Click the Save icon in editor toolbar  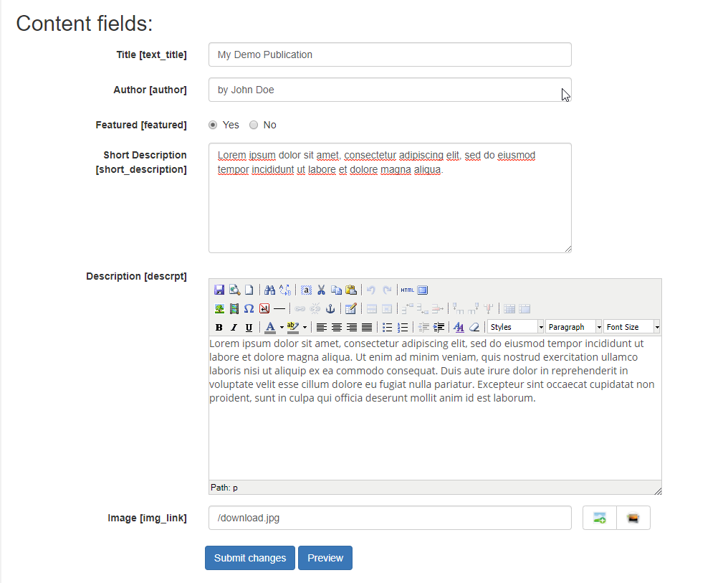point(219,290)
